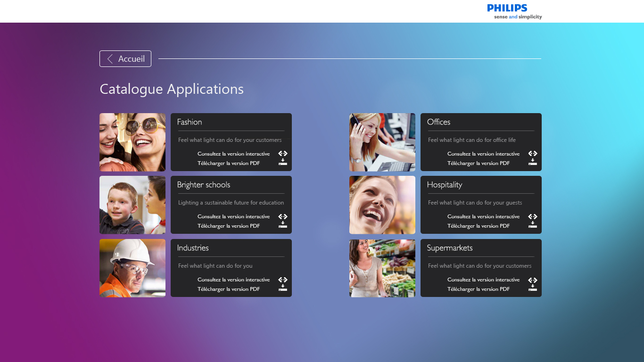The image size is (644, 362).
Task: Click the Fashion thumbnail of two women
Action: (132, 142)
